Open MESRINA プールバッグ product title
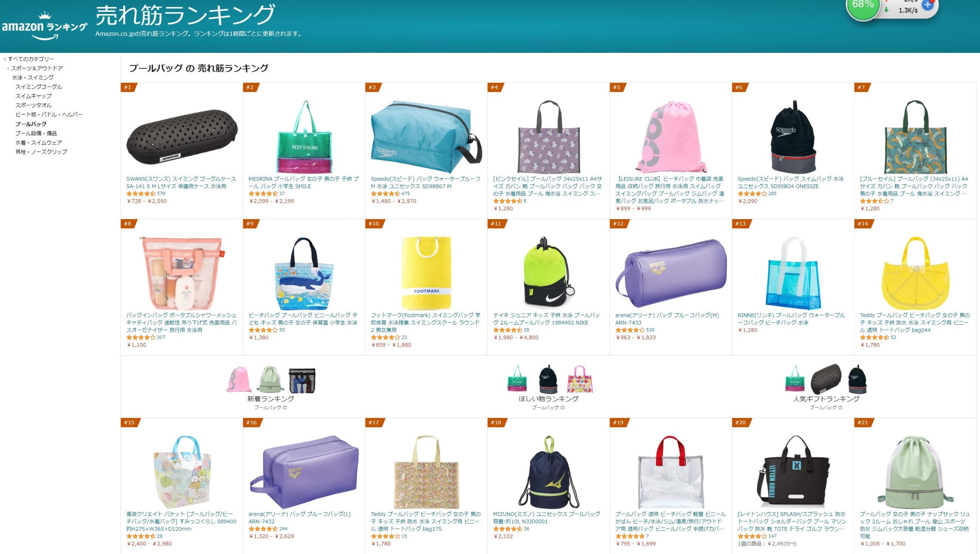This screenshot has width=980, height=554. coord(304,182)
